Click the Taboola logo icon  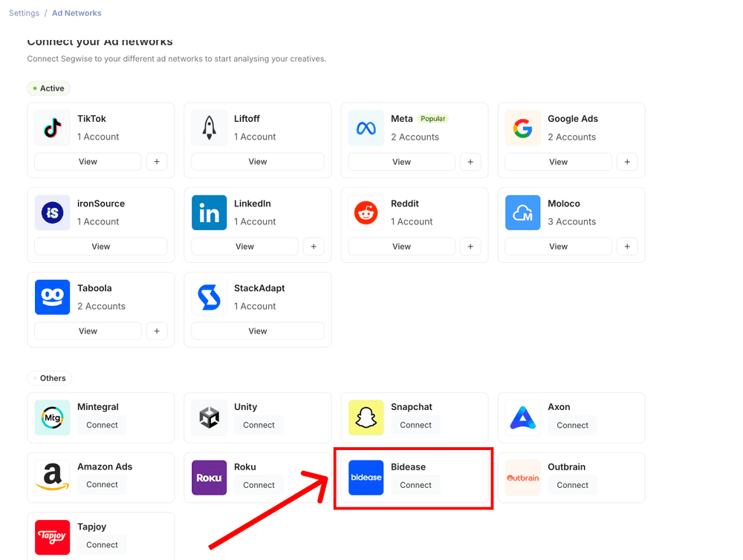[x=53, y=297]
